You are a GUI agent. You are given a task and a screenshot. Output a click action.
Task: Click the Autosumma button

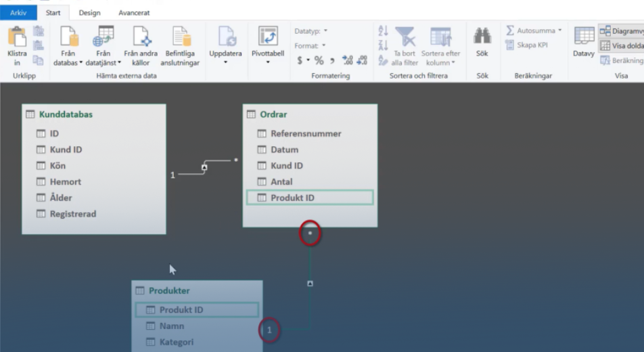[x=534, y=30]
